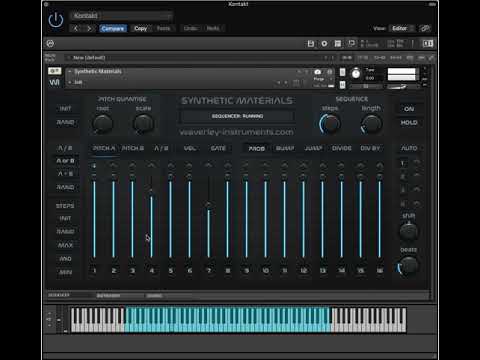480x360 pixels.
Task: Toggle step number 16
Action: pyautogui.click(x=379, y=270)
